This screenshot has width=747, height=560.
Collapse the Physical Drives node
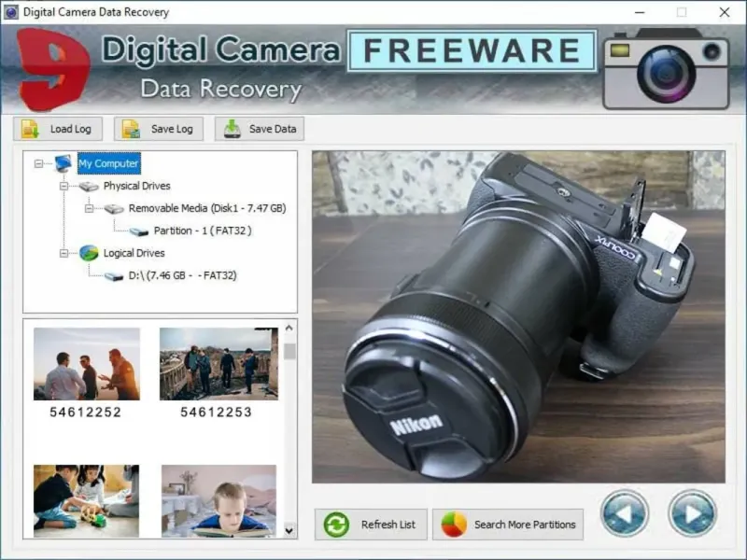[63, 186]
